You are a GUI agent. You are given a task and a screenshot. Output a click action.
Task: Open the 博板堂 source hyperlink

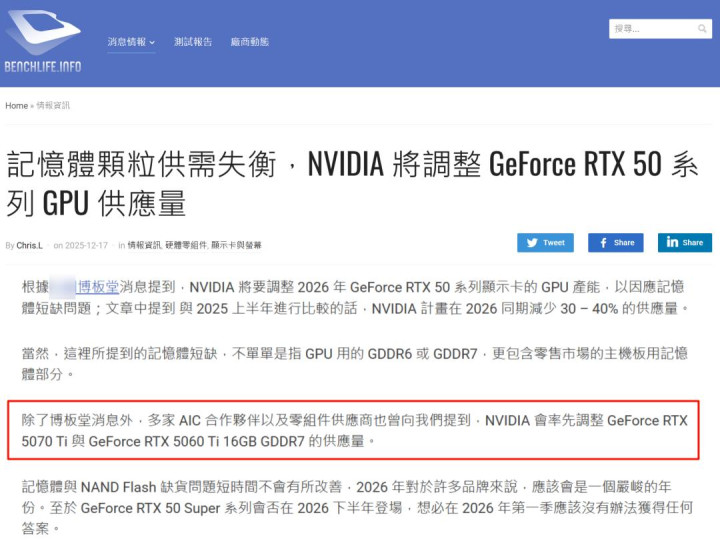tap(98, 287)
